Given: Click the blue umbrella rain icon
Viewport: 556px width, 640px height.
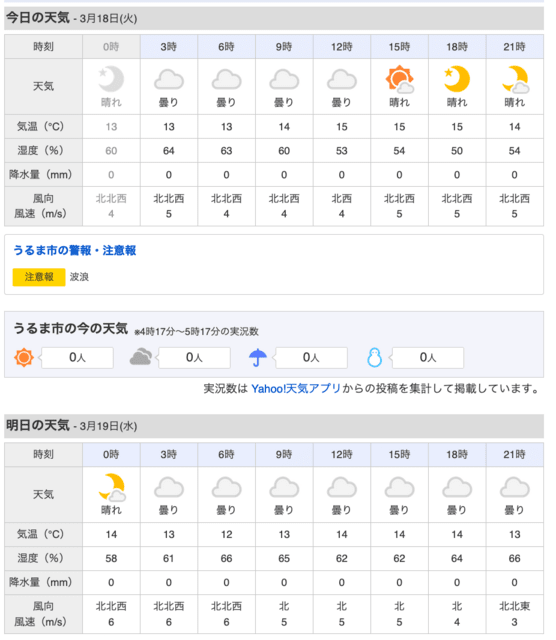Looking at the screenshot, I should click(258, 358).
